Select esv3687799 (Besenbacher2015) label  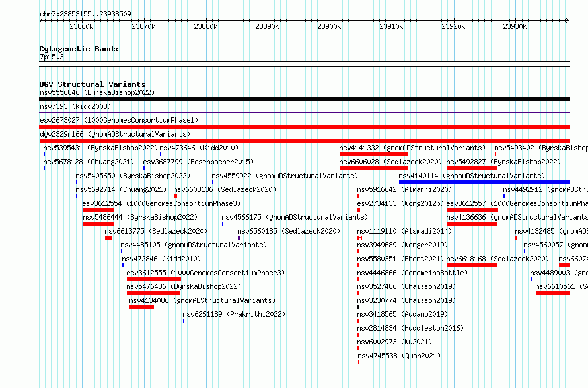tap(198, 162)
